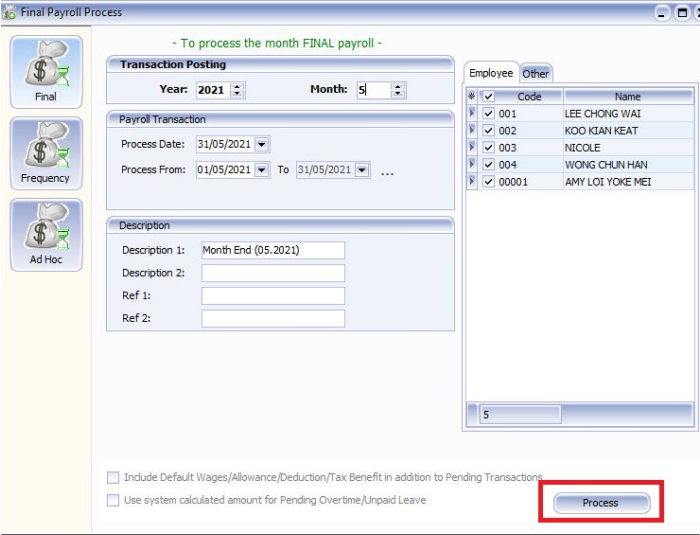The width and height of the screenshot is (700, 535).
Task: Click row indicator arrow for AMY LOI YOKE MEI
Action: point(472,182)
